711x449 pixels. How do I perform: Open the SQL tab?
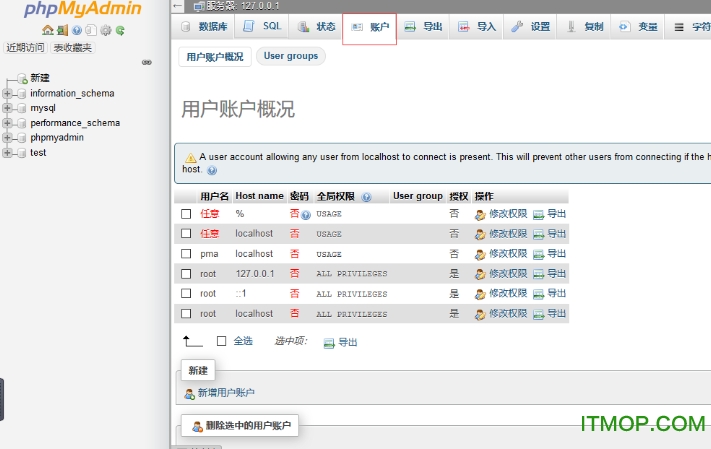pyautogui.click(x=263, y=27)
